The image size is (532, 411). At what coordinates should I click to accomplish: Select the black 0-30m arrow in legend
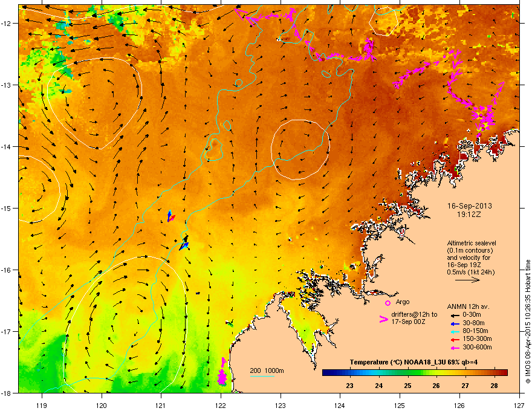(455, 315)
